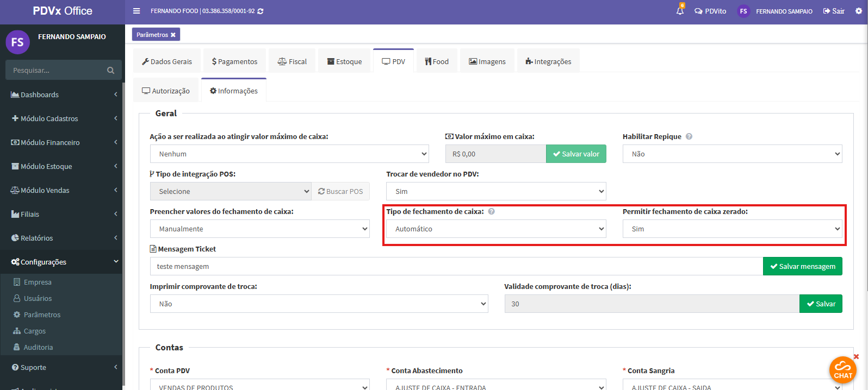
Task: Open Preencher valores do fechamento dropdown
Action: point(260,229)
